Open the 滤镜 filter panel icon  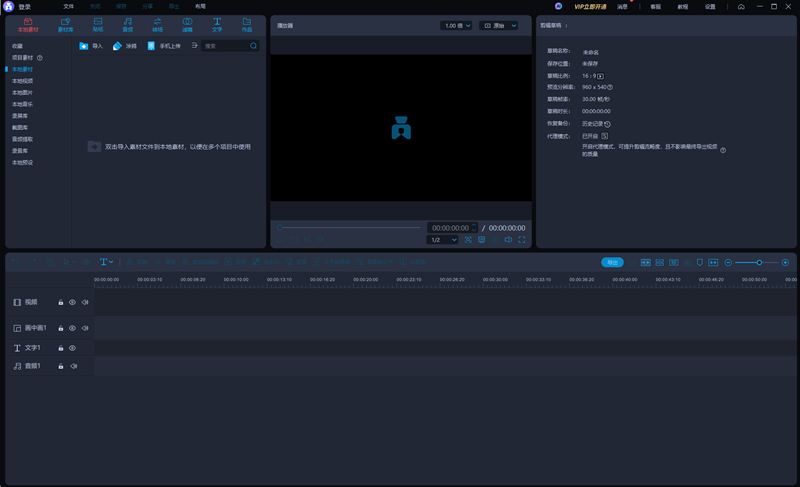187,22
